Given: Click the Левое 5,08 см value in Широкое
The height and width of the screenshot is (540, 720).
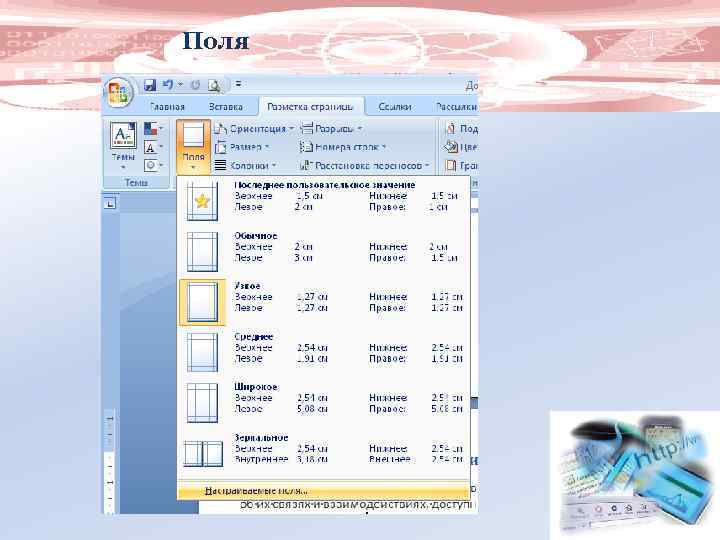Looking at the screenshot, I should (312, 409).
